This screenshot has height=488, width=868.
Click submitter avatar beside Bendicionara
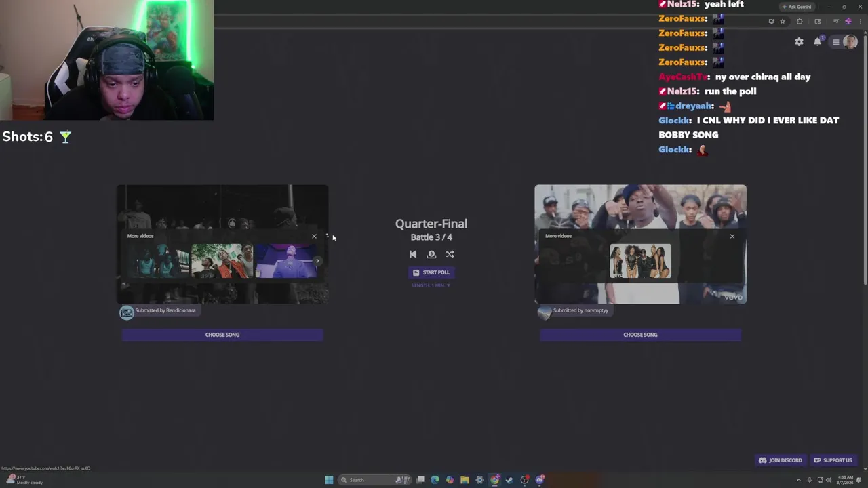pyautogui.click(x=127, y=312)
